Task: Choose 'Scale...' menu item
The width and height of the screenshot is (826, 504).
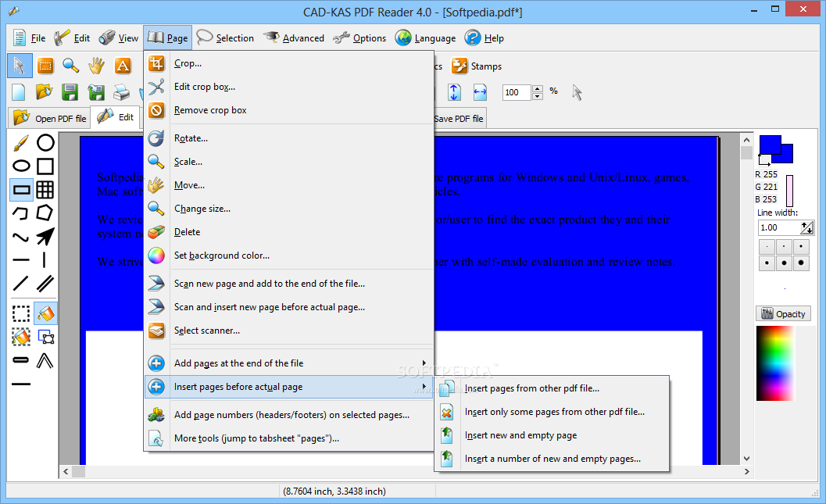Action: [x=288, y=162]
